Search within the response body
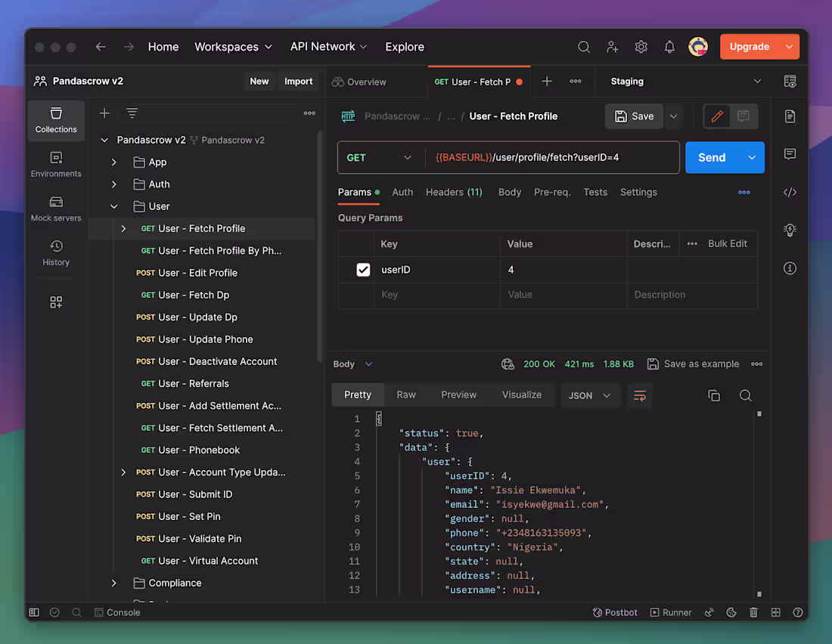 pos(745,395)
